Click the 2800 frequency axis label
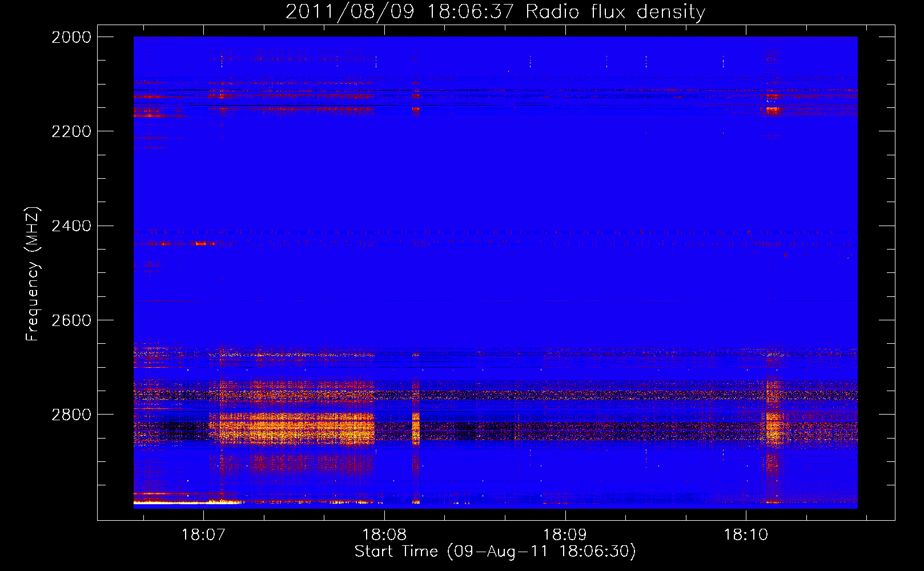 pos(71,415)
